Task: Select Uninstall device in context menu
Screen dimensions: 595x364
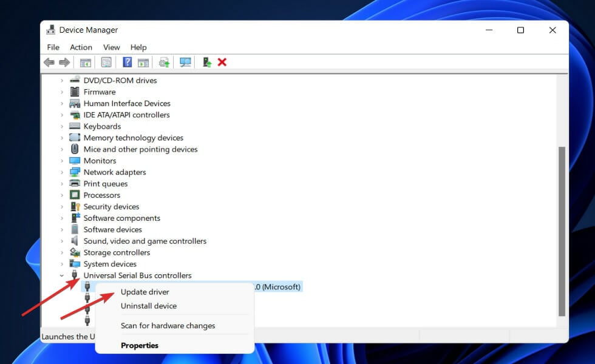Action: coord(149,306)
